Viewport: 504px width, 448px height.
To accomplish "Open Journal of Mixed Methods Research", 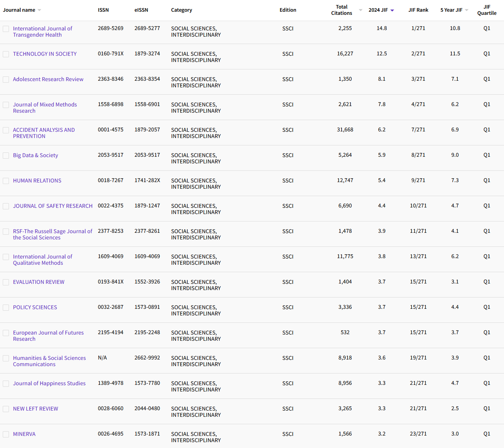I will pos(45,108).
